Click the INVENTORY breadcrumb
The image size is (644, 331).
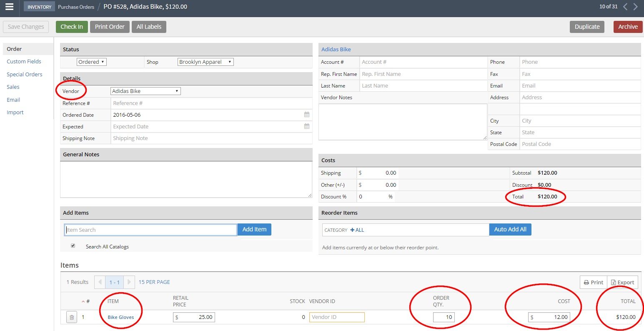pos(40,7)
